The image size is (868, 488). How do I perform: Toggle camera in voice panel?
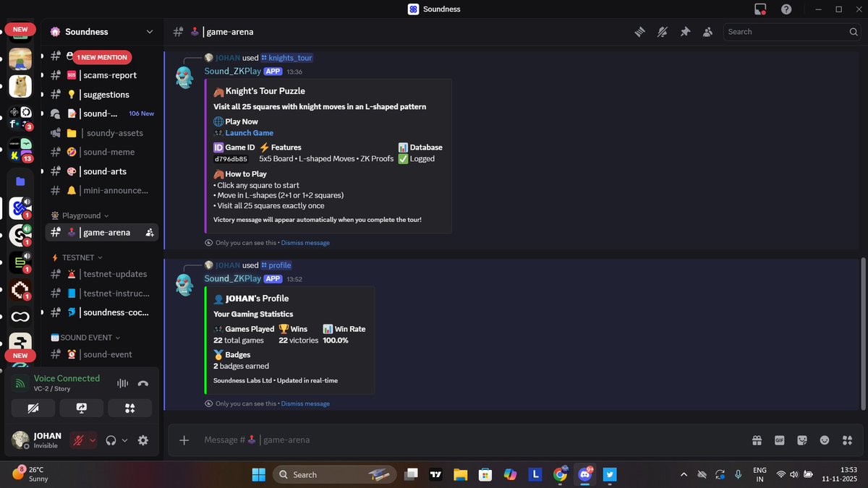point(33,408)
